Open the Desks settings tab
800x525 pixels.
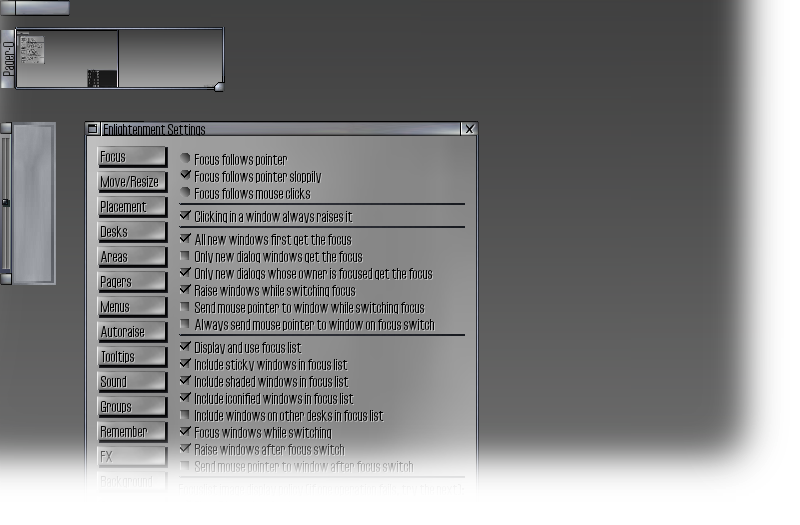pyautogui.click(x=132, y=232)
